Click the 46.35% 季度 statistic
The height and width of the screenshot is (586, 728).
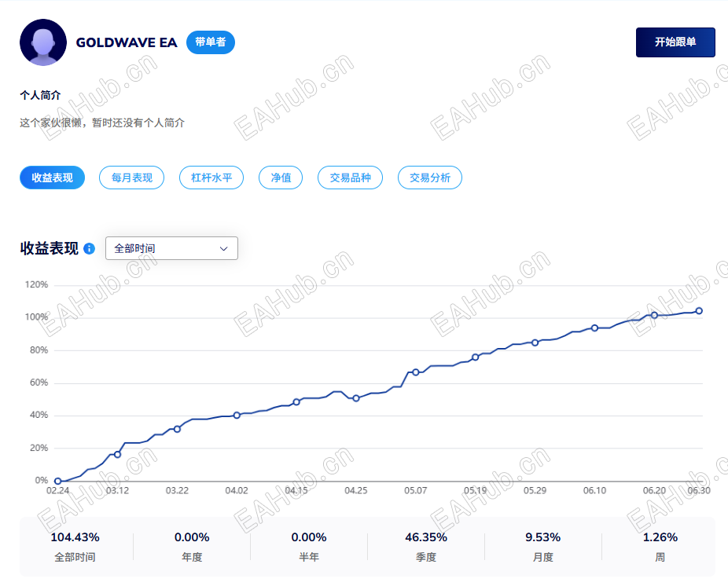click(426, 546)
